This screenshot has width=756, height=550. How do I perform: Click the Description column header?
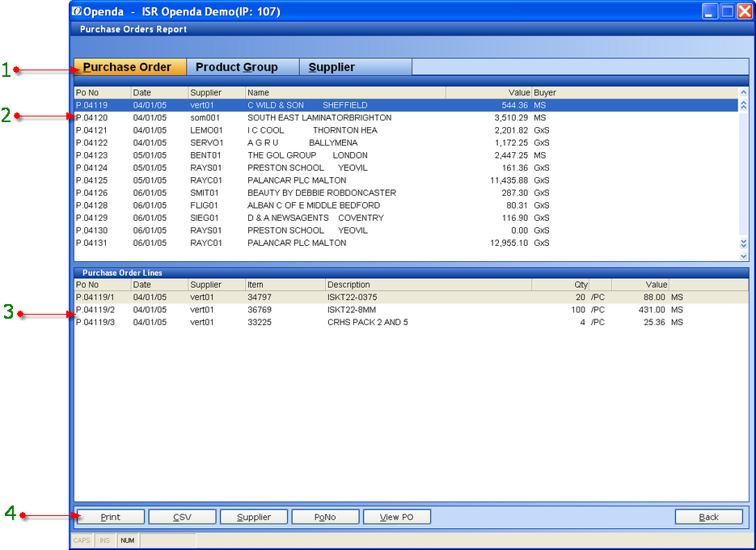click(x=429, y=285)
